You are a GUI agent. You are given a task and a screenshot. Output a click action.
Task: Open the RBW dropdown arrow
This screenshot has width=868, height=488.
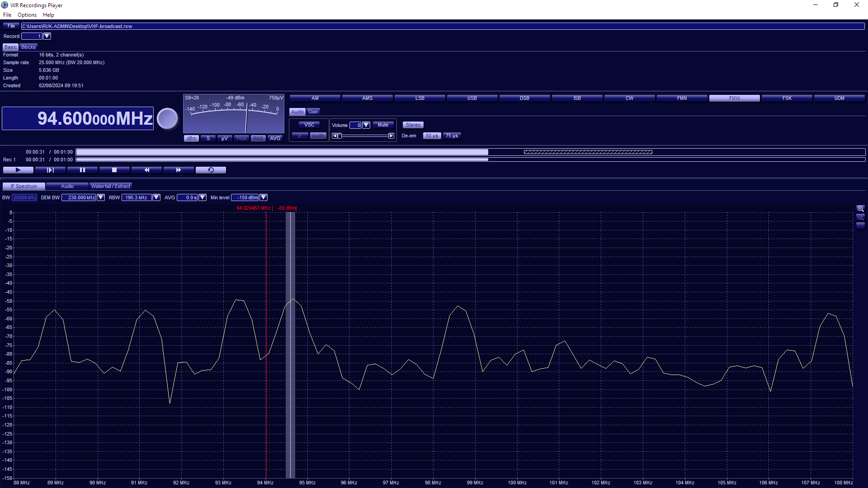(x=156, y=197)
